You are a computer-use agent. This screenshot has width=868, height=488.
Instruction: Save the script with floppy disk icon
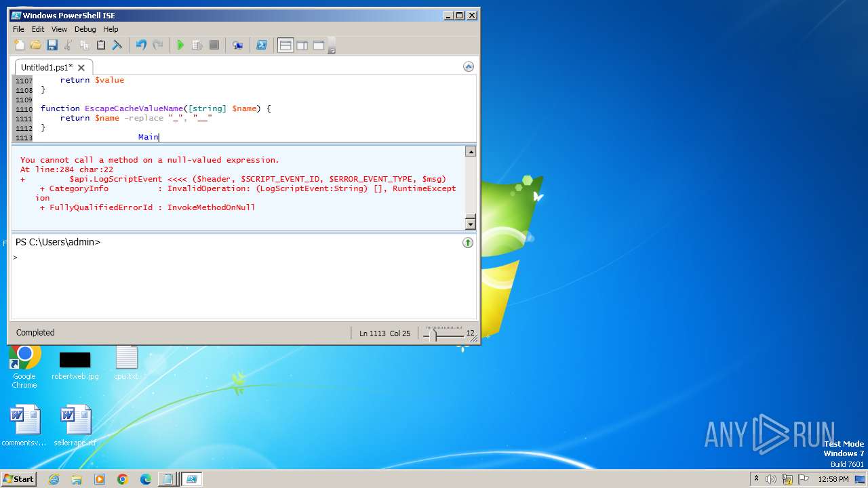pyautogui.click(x=52, y=45)
